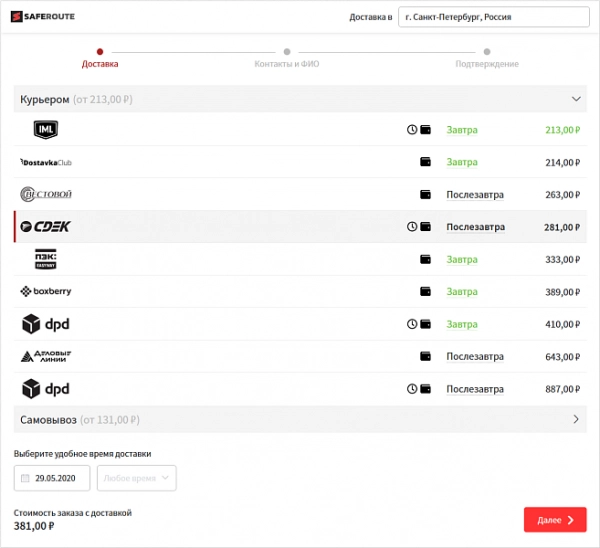Click the 410,00 ₽ price
This screenshot has height=548, width=600.
pos(562,325)
